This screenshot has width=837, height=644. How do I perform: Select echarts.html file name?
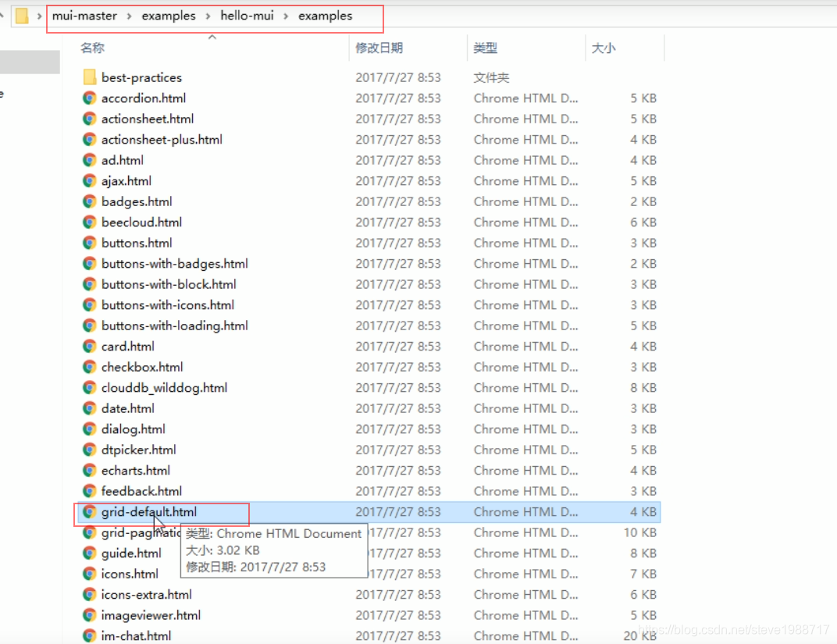pyautogui.click(x=136, y=471)
